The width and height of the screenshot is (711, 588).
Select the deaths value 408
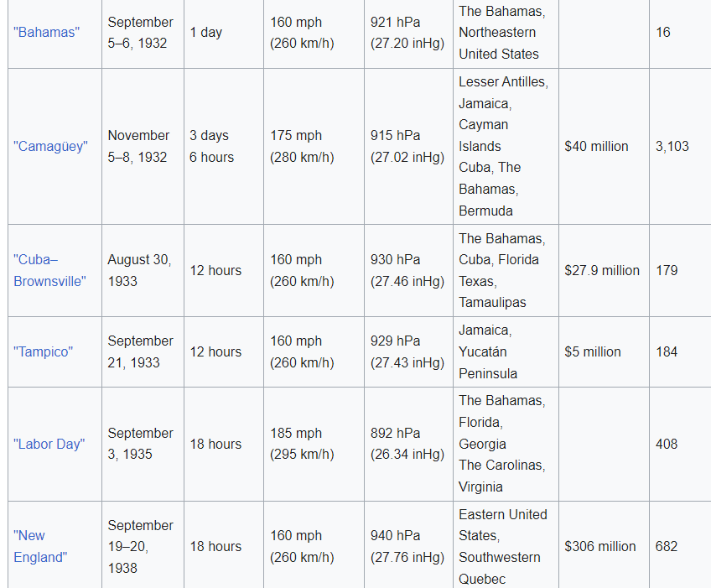pos(667,444)
